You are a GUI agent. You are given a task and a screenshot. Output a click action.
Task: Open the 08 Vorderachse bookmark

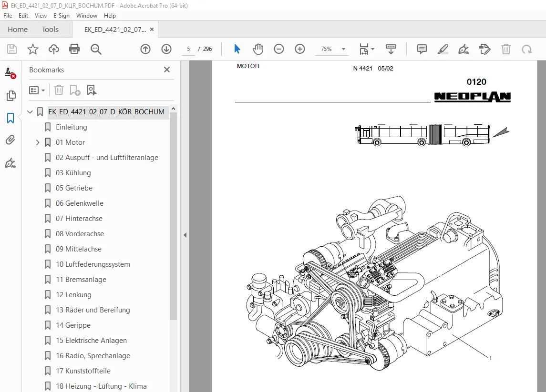click(x=80, y=234)
